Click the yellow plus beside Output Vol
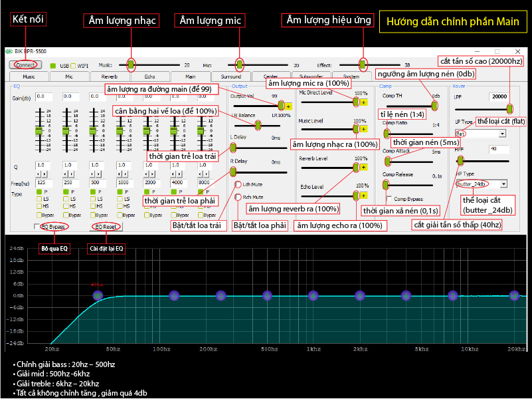Screen dimensions: 532x399 click(288, 106)
